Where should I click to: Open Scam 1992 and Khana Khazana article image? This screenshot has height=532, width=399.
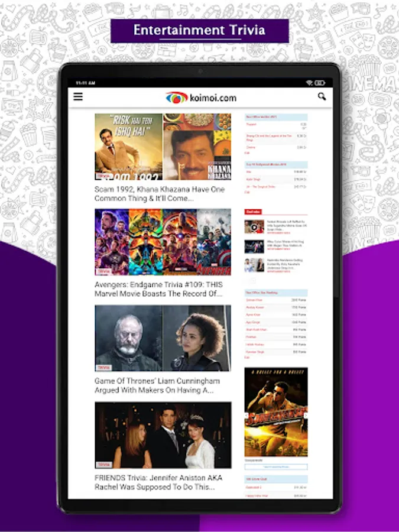pyautogui.click(x=163, y=147)
